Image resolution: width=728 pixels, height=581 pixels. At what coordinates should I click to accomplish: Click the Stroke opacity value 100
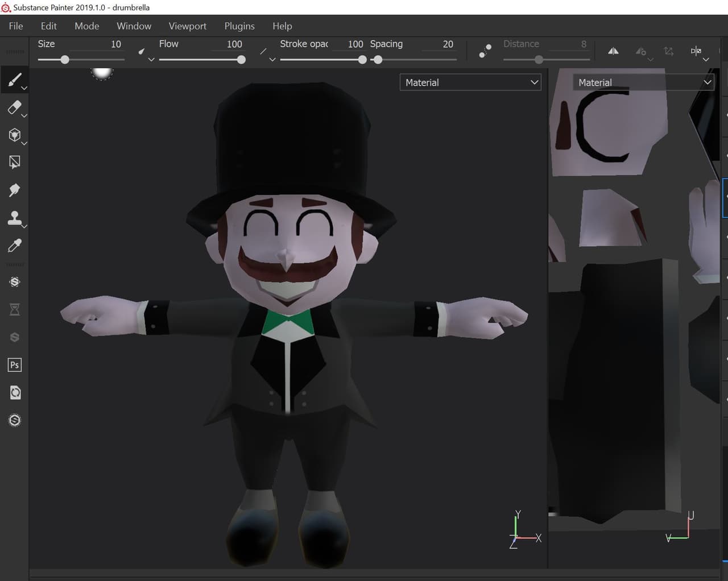(x=355, y=44)
